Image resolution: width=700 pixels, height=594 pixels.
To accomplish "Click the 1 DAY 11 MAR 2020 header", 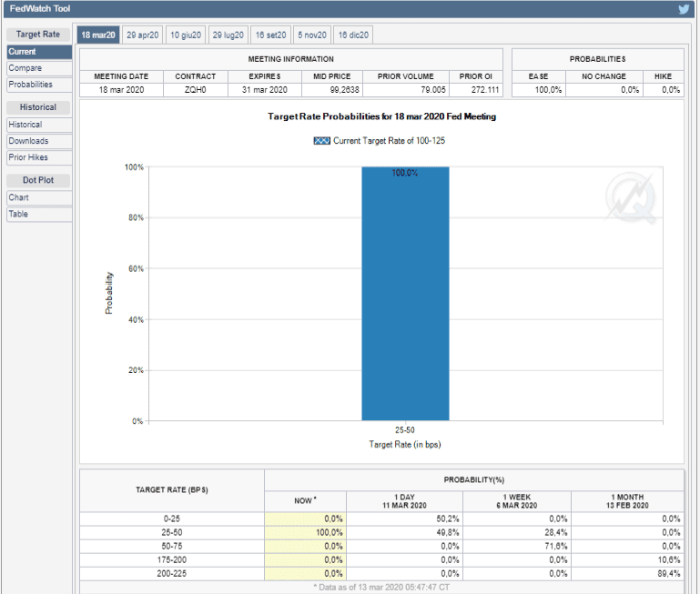I will click(404, 501).
